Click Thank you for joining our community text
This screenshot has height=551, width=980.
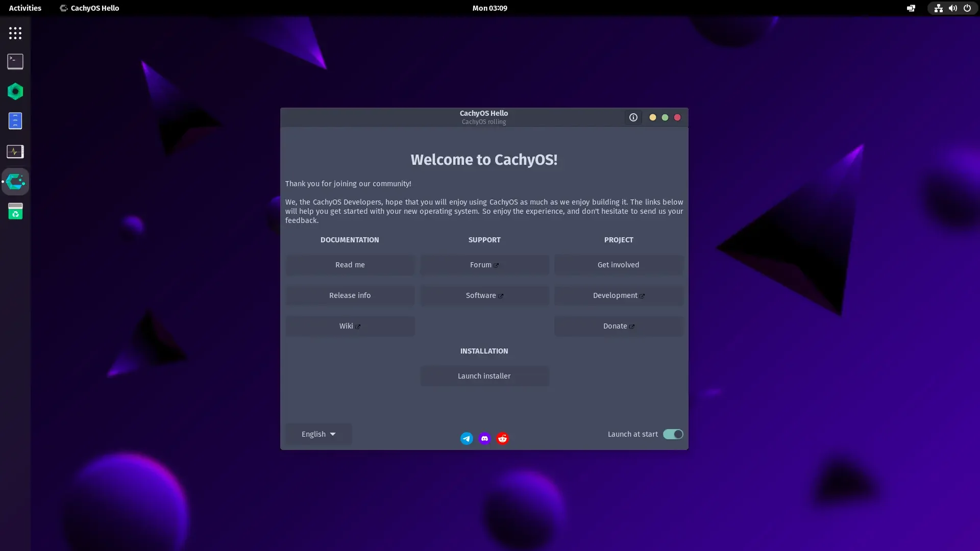(x=348, y=184)
